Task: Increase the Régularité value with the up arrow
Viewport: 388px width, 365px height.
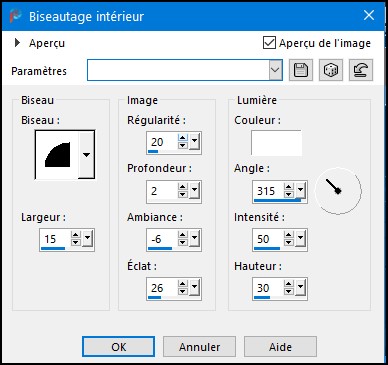Action: tap(183, 138)
